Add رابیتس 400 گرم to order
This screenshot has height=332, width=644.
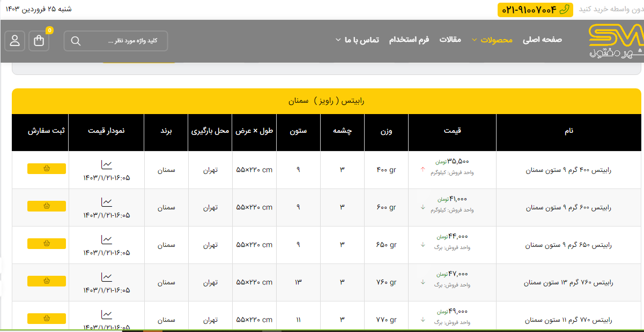point(47,169)
